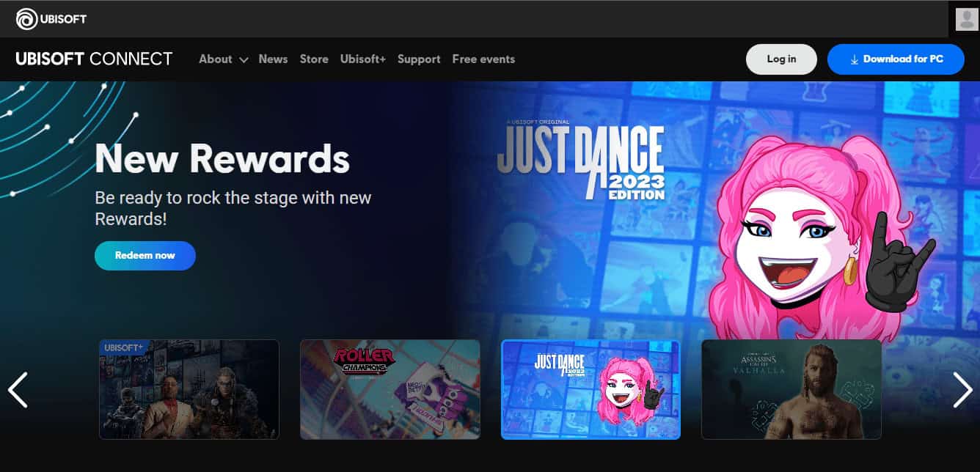Screen dimensions: 980x472
Task: Open the Ubisoft+ menu item
Action: [x=362, y=59]
